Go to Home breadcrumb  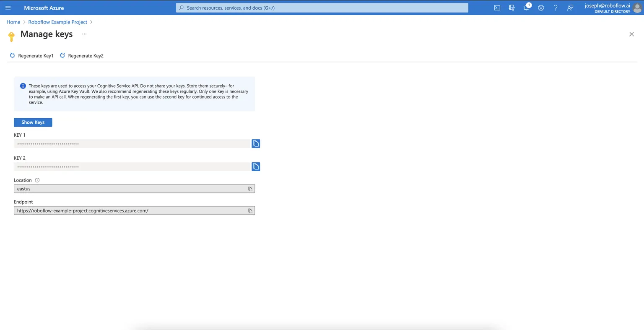[x=13, y=22]
